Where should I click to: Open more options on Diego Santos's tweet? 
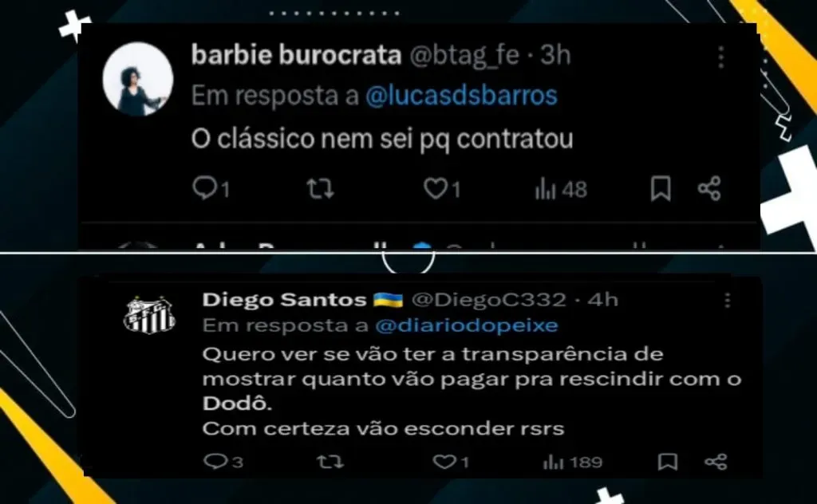pyautogui.click(x=728, y=300)
